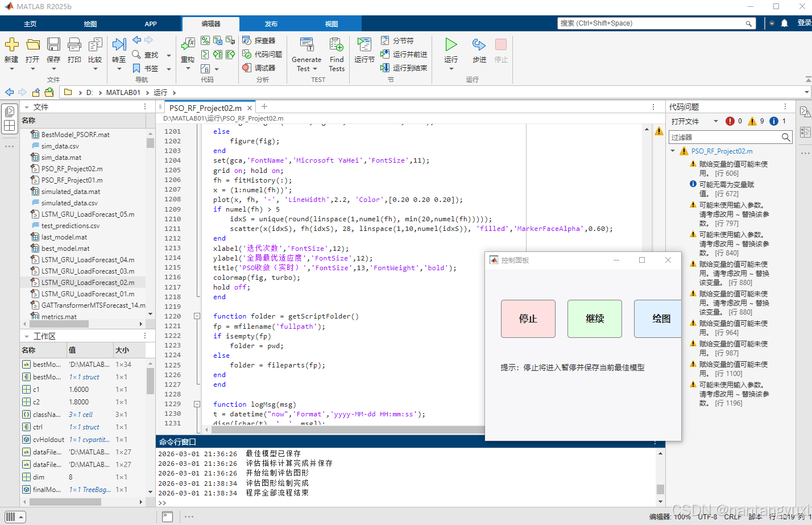Open a file with the 打开 icon

(33, 44)
